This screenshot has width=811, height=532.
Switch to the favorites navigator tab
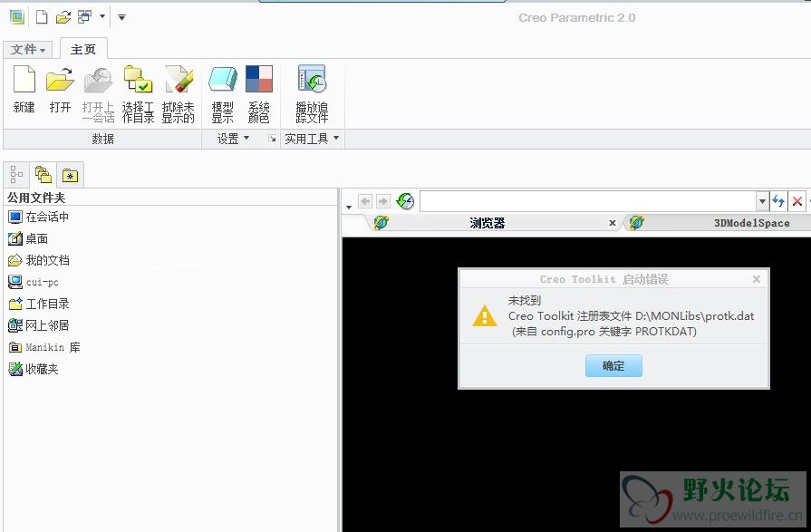[71, 176]
